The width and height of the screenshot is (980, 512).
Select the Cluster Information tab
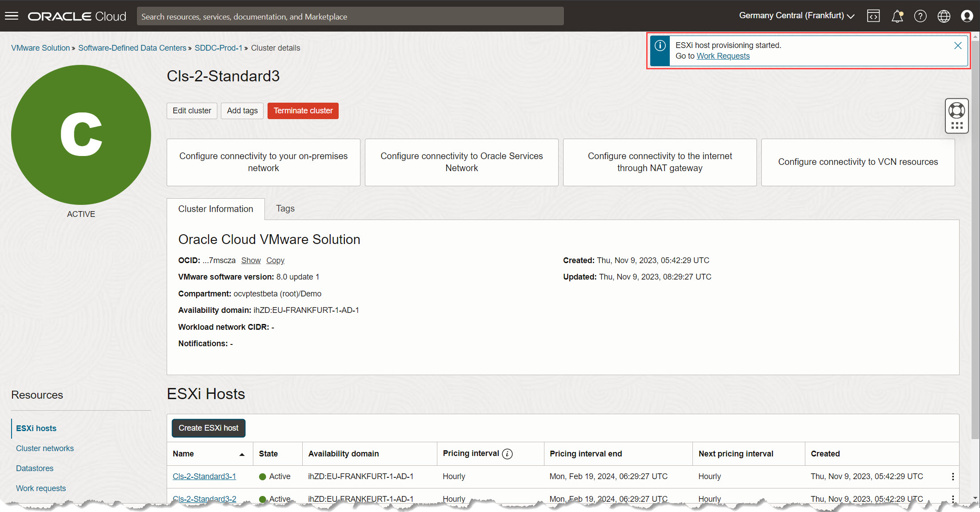[x=216, y=209]
